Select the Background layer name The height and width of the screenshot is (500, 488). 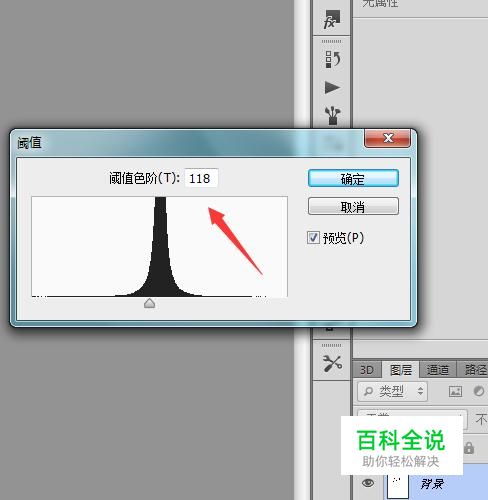pos(432,484)
